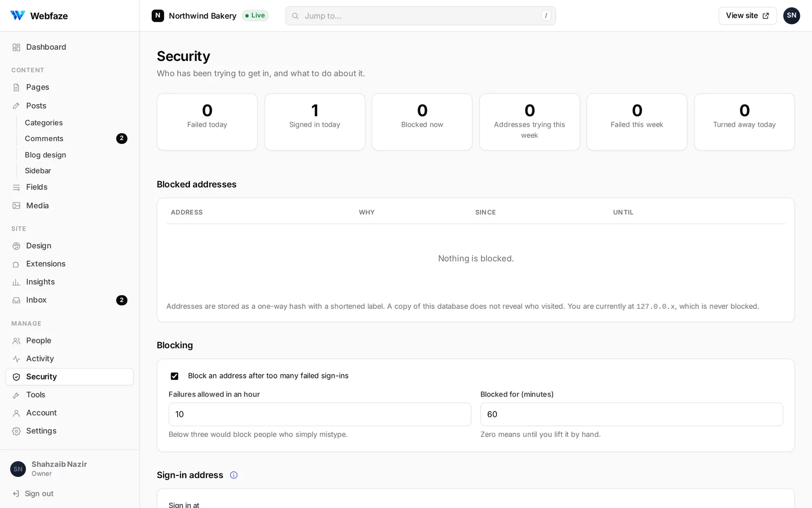Open the Categories submenu item
The width and height of the screenshot is (812, 508).
[44, 123]
